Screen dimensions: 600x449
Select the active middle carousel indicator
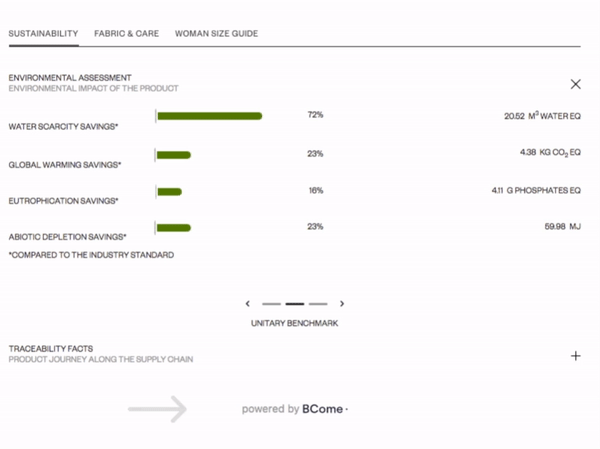[x=295, y=304]
